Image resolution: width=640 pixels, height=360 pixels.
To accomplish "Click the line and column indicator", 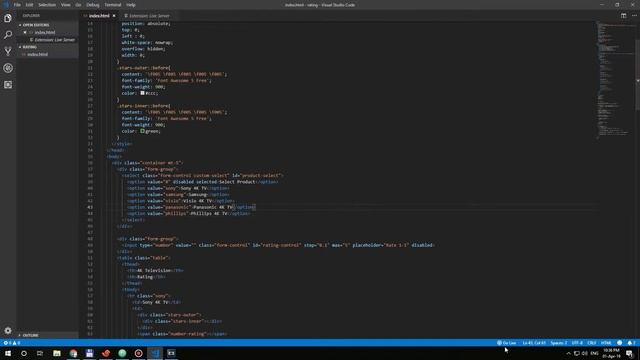I will point(534,343).
